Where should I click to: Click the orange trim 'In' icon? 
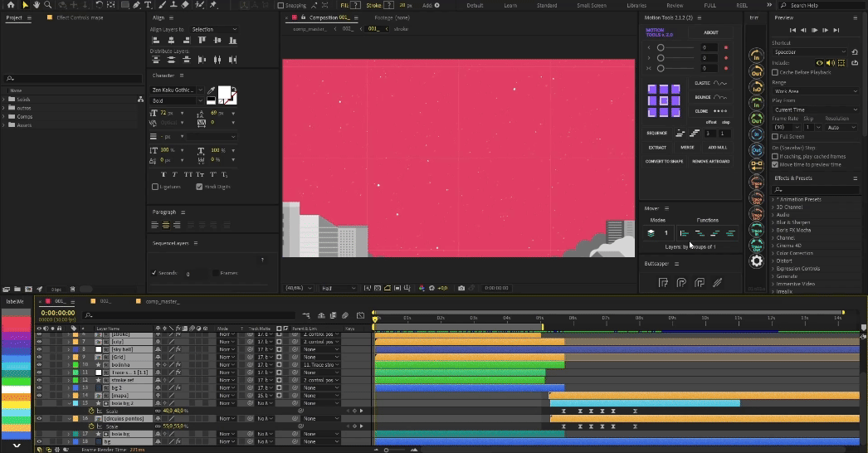756,56
